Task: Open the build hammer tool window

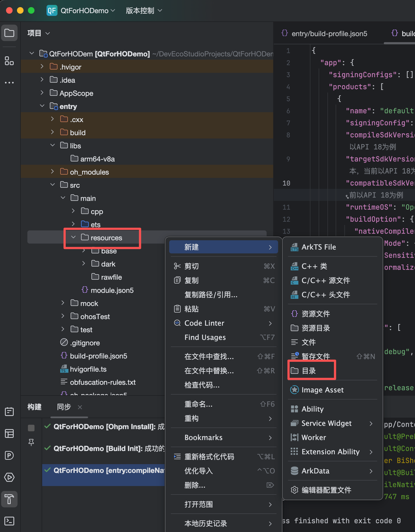Action: [9, 499]
